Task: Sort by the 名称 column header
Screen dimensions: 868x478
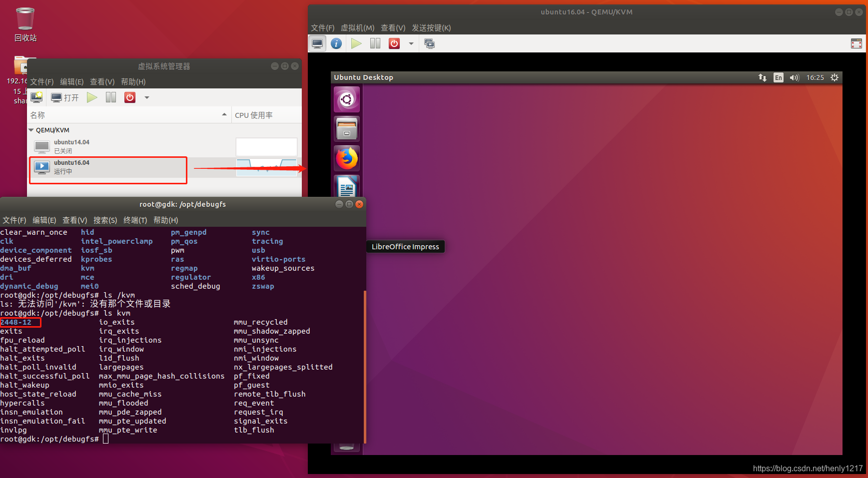Action: click(129, 115)
